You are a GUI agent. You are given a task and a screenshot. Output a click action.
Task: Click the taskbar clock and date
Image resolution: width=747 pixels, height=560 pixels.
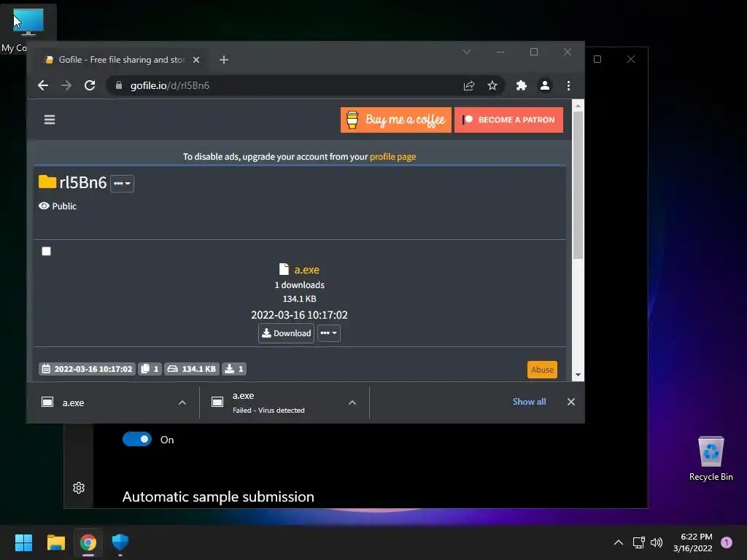click(x=693, y=542)
